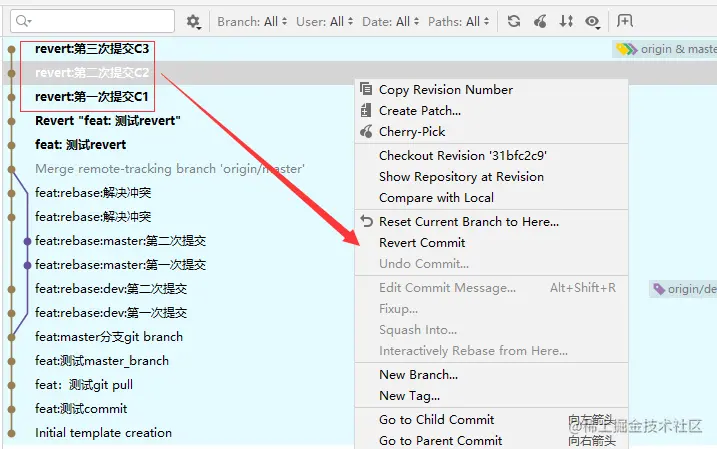Click the cherry icon in context menu
Image resolution: width=717 pixels, height=449 pixels.
coord(366,131)
